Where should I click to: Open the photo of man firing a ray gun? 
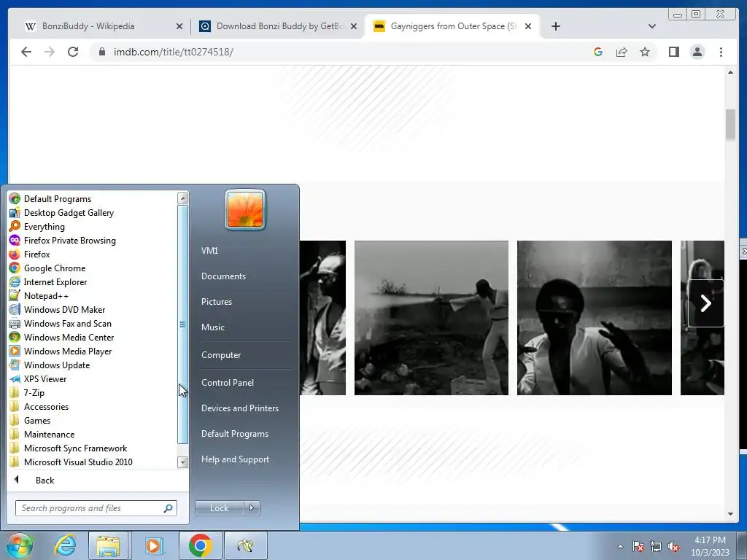pyautogui.click(x=431, y=318)
